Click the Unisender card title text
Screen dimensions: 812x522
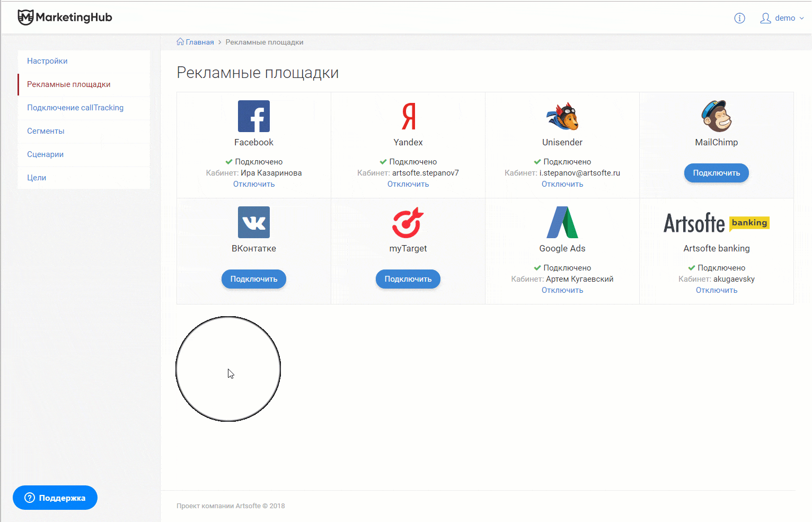point(562,142)
